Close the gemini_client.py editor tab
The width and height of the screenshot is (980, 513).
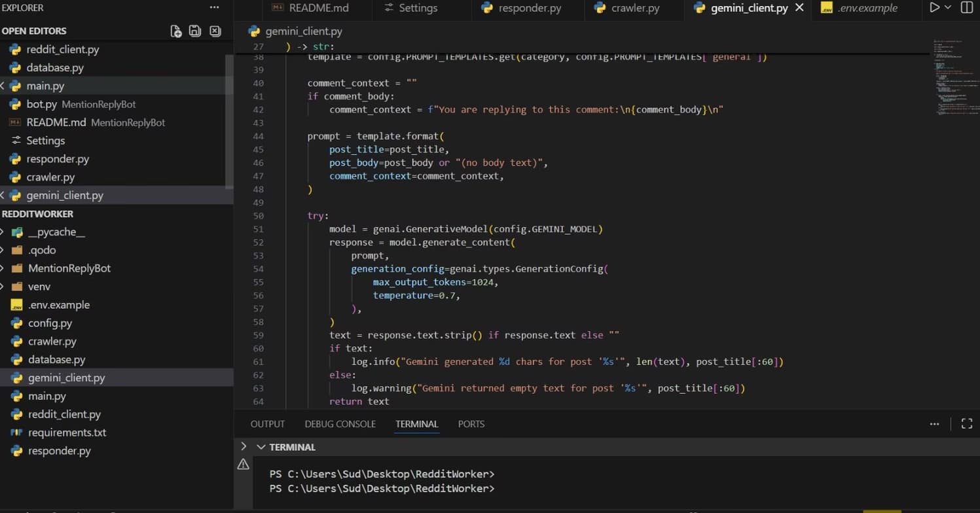799,8
